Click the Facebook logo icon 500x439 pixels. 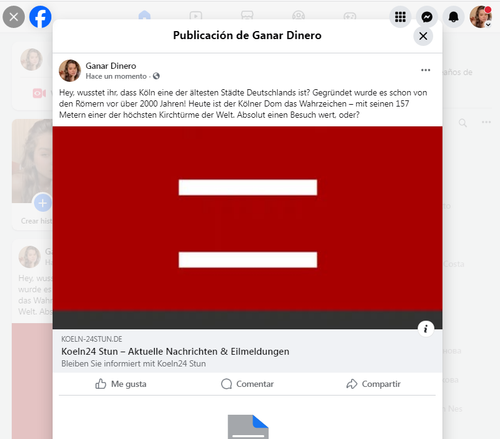click(40, 17)
